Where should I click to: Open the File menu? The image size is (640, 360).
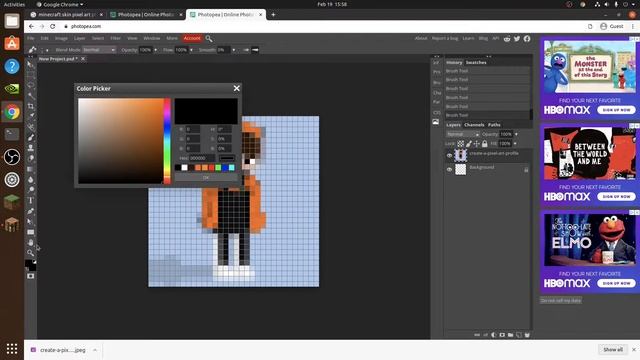[31, 38]
